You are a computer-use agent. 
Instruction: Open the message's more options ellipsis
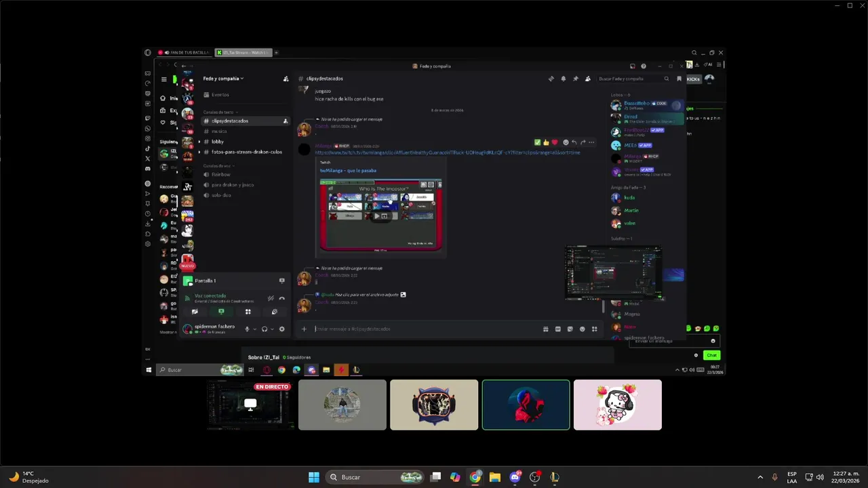pos(591,142)
